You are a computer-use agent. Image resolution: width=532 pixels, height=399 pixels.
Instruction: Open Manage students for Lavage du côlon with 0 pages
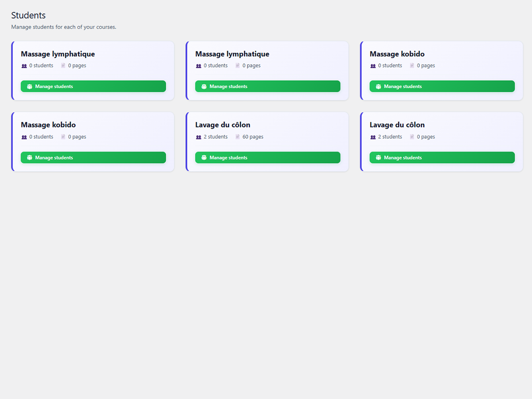click(442, 158)
